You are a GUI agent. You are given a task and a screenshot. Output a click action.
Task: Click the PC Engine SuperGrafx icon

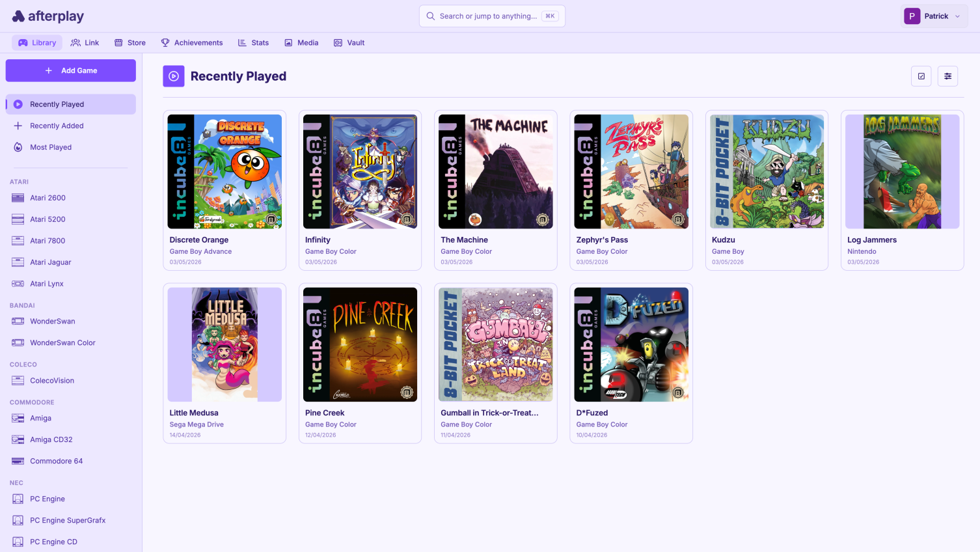[18, 521]
